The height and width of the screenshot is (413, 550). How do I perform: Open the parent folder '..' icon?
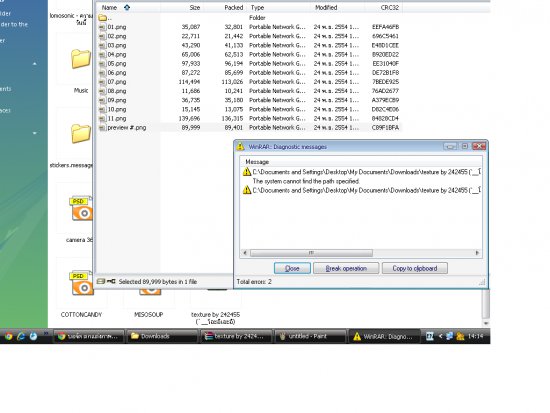point(102,18)
